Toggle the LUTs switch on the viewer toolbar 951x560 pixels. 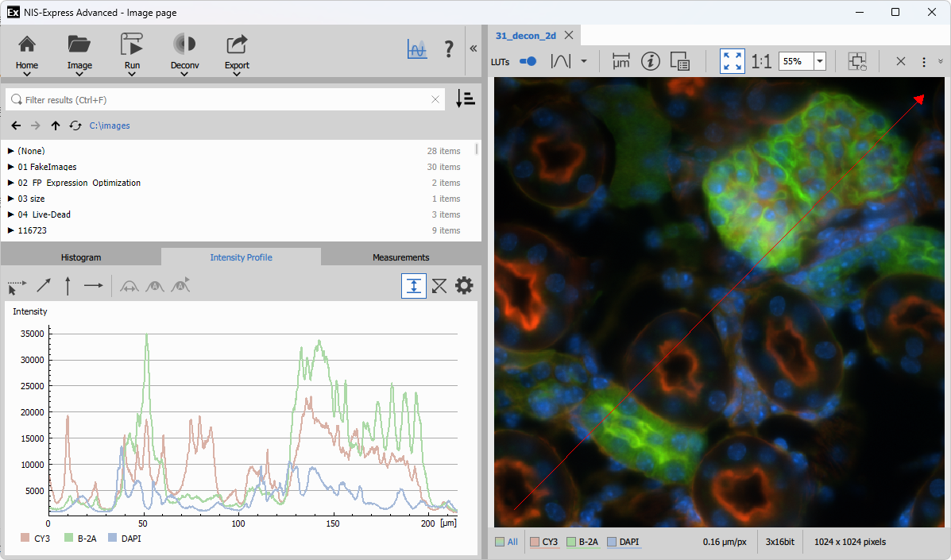[528, 61]
